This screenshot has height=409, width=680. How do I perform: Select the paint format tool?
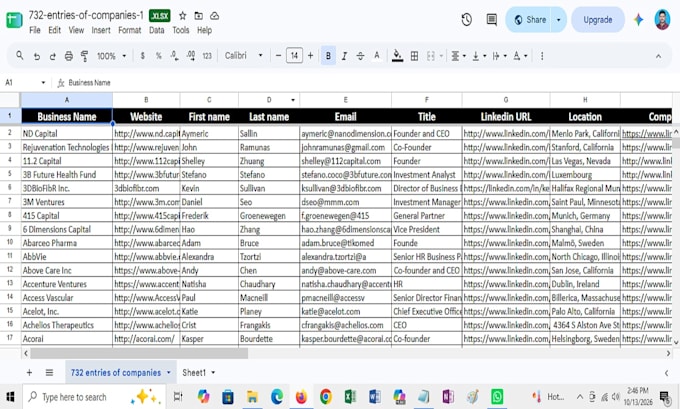point(85,56)
